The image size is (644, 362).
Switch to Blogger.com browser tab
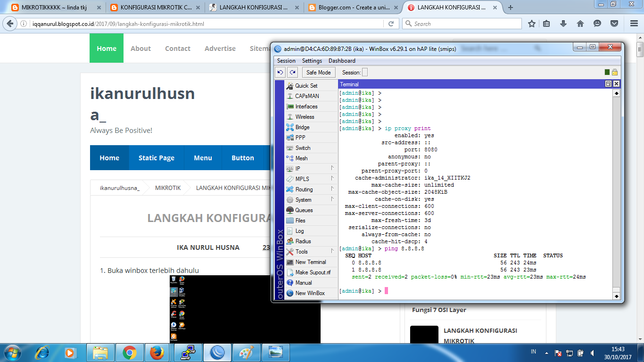(353, 8)
